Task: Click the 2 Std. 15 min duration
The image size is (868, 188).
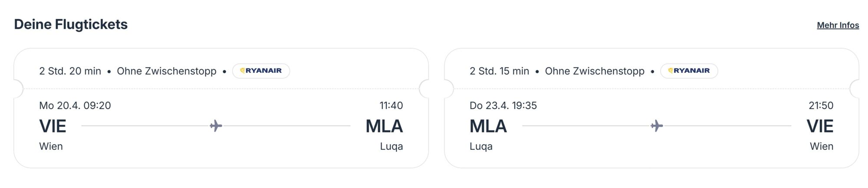Action: click(499, 71)
